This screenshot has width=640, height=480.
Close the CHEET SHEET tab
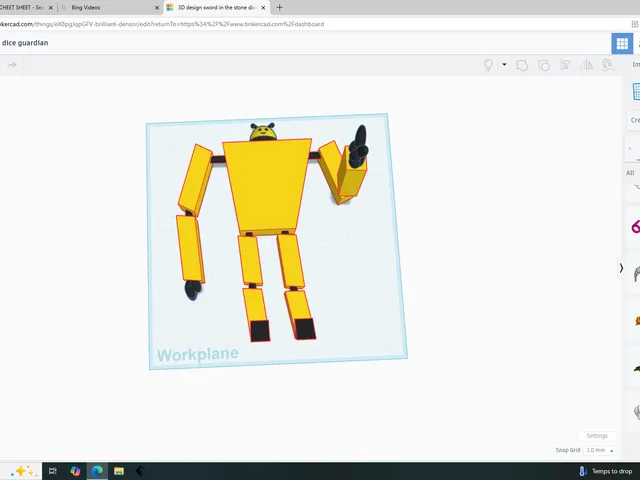[x=51, y=8]
